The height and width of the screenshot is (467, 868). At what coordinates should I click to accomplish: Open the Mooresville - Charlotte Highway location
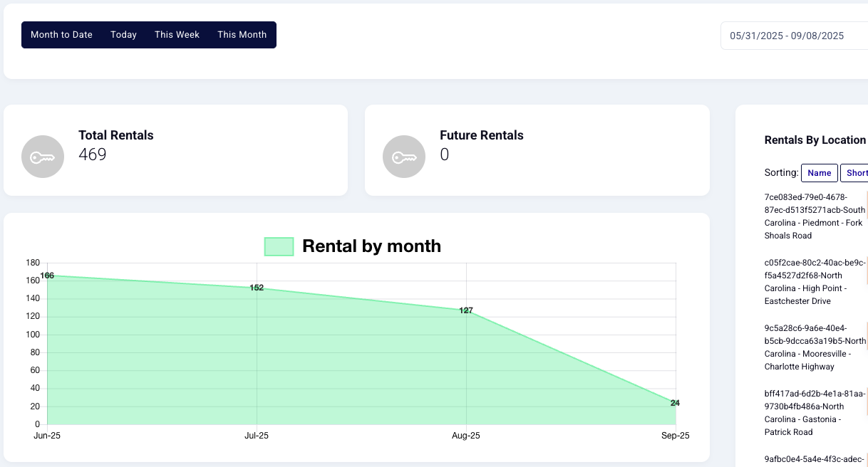coord(813,347)
